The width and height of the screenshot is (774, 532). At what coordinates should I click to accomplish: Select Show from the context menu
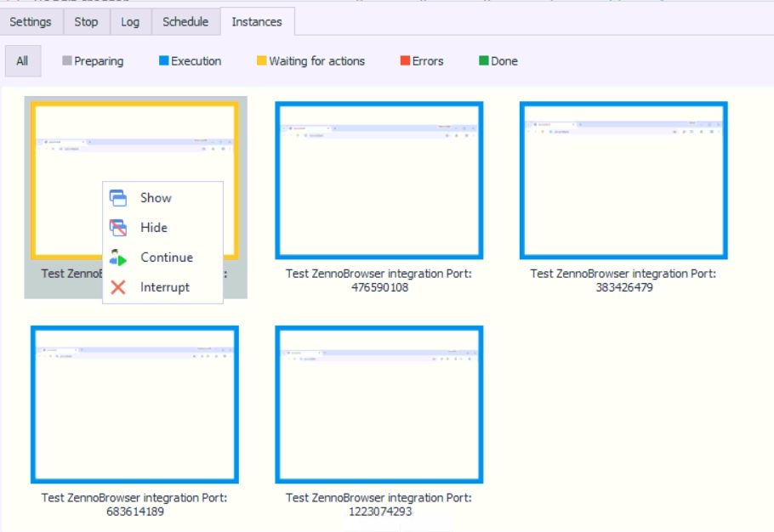tap(156, 198)
